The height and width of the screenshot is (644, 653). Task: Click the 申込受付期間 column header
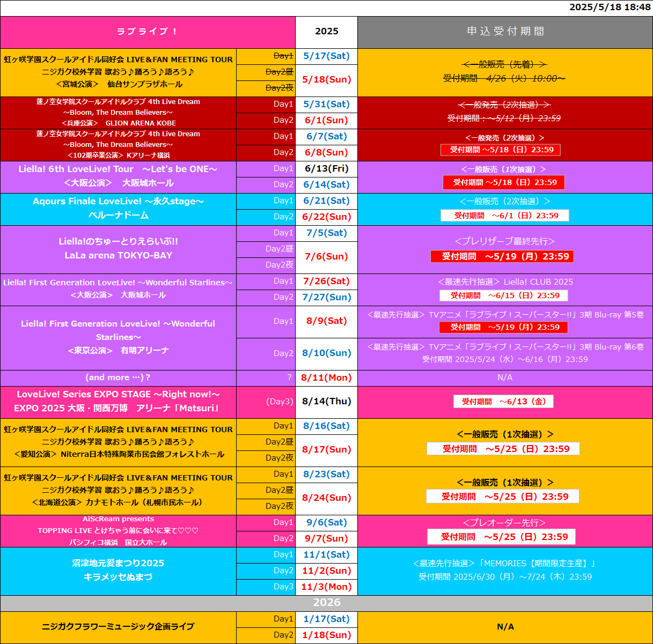(x=505, y=32)
